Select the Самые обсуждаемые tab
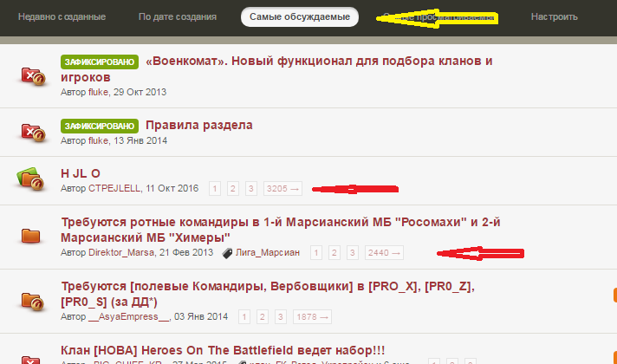This screenshot has width=617, height=364. (x=300, y=17)
